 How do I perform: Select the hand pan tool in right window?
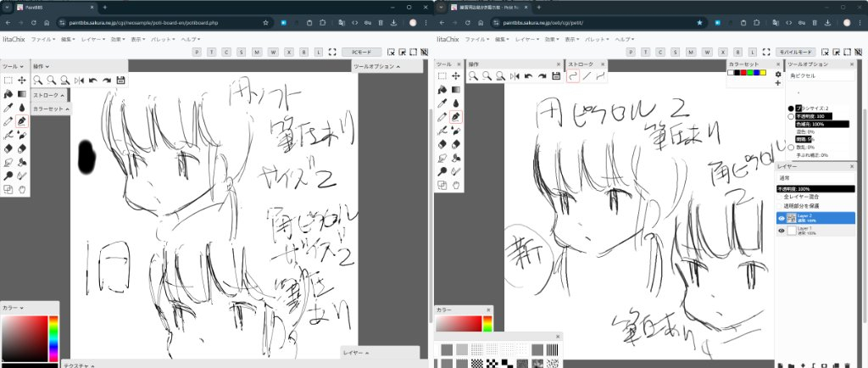point(455,185)
